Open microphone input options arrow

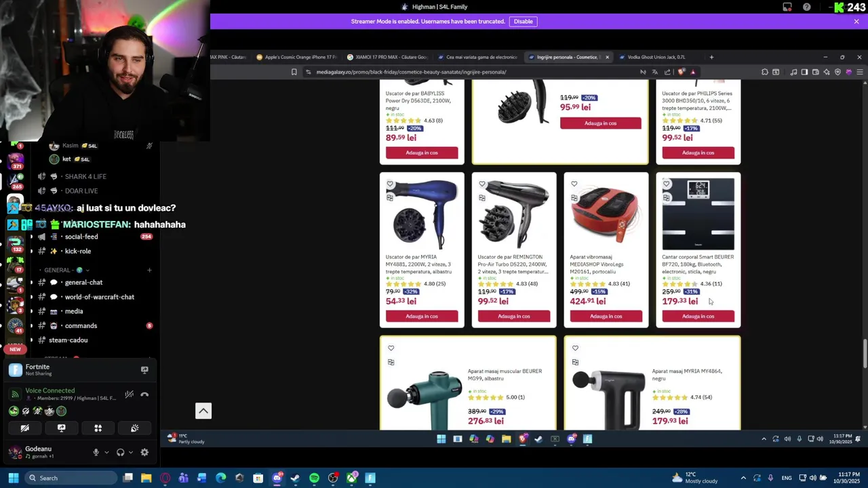pyautogui.click(x=106, y=452)
